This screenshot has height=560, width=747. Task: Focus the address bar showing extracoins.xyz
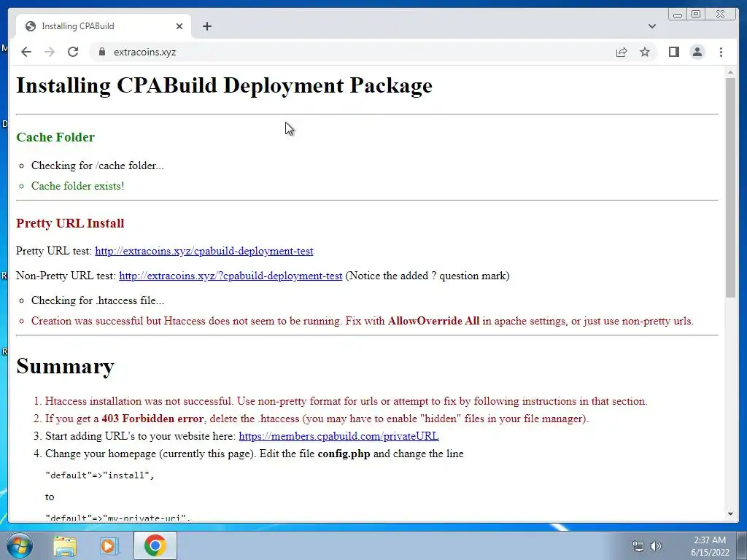coord(352,52)
